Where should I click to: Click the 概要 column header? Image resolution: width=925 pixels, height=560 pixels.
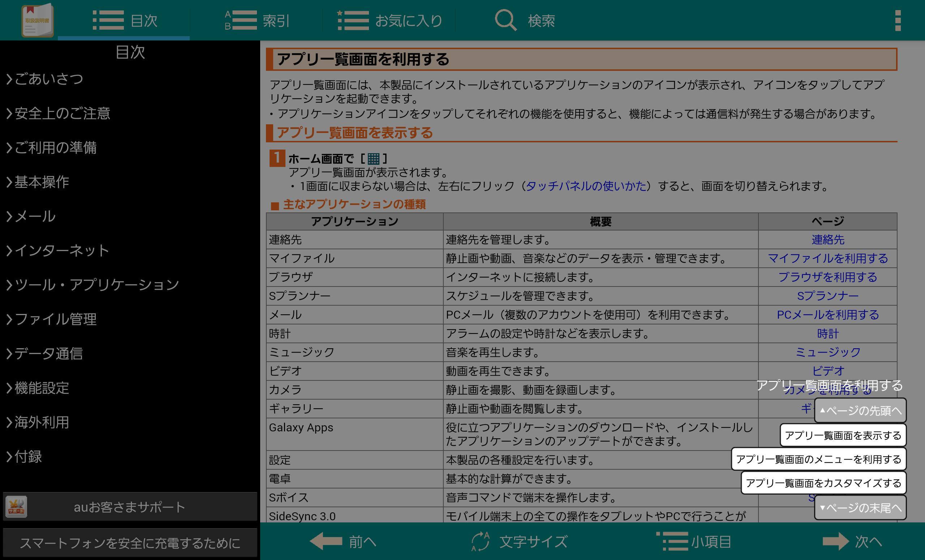pos(601,221)
